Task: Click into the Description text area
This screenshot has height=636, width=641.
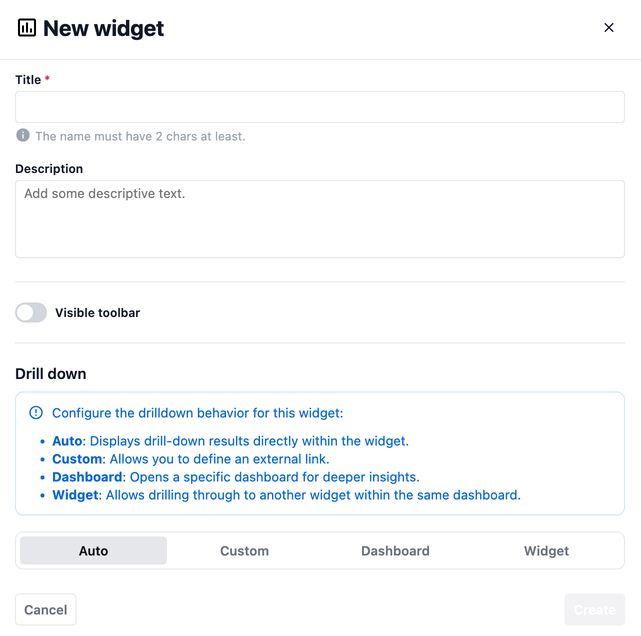Action: tap(320, 219)
